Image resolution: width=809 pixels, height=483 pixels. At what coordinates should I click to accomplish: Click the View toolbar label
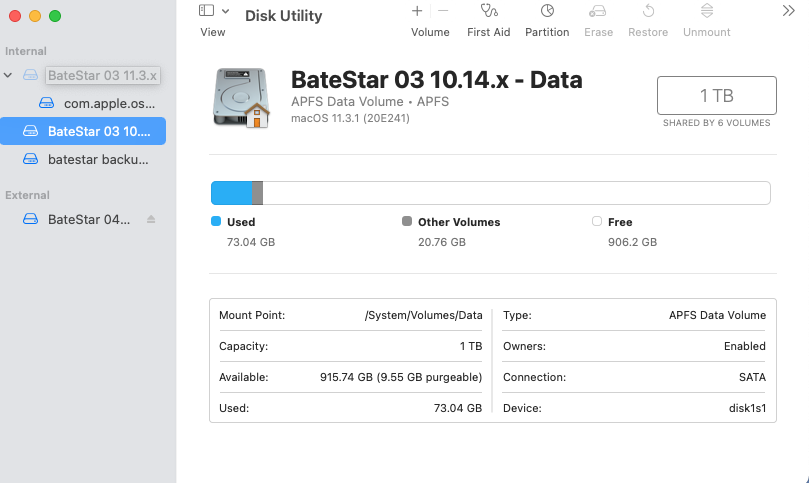point(213,32)
